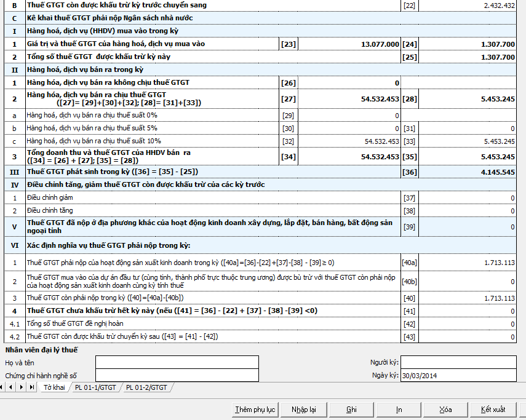This screenshot has width=526, height=420.
Task: Select the [41] value cell
Action: 468,311
